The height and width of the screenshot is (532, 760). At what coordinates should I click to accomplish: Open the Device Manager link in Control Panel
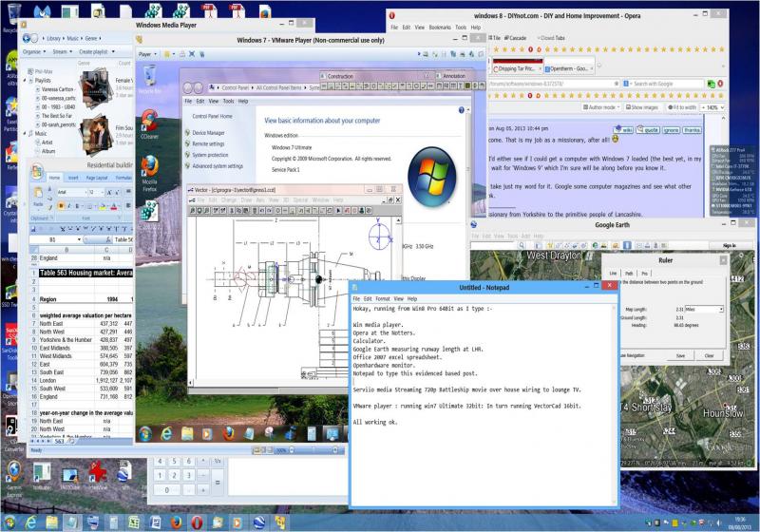[x=209, y=133]
